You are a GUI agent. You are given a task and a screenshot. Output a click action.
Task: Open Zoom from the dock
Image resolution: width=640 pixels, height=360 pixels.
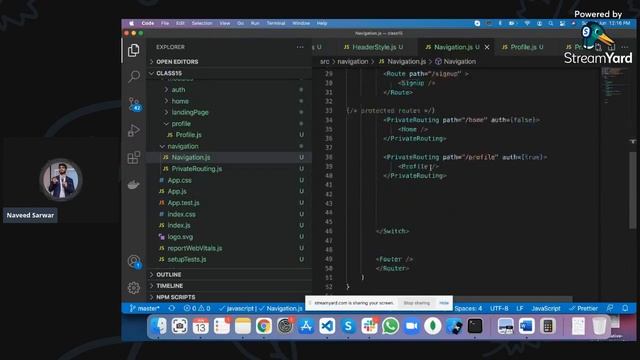[412, 326]
